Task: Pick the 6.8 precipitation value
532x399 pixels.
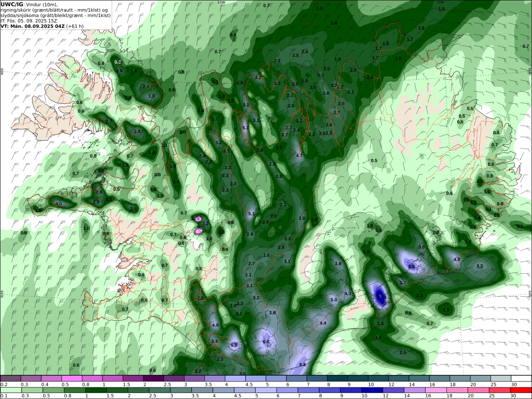Action: [303, 365]
